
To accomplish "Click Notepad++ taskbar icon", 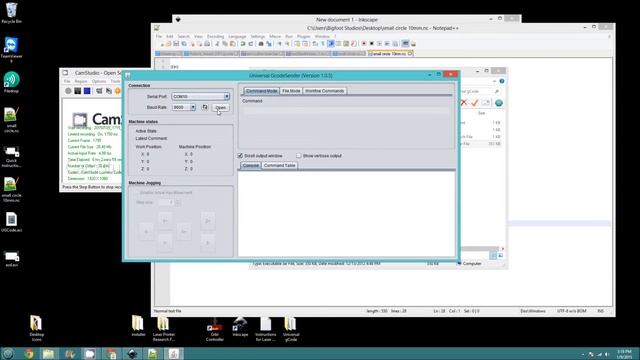I will tap(152, 353).
